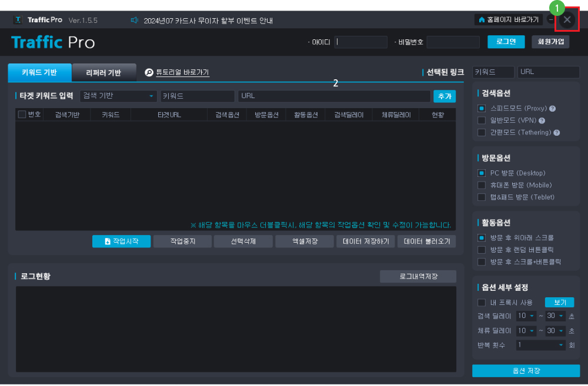Open the 검색 기반 dropdown

pyautogui.click(x=119, y=96)
